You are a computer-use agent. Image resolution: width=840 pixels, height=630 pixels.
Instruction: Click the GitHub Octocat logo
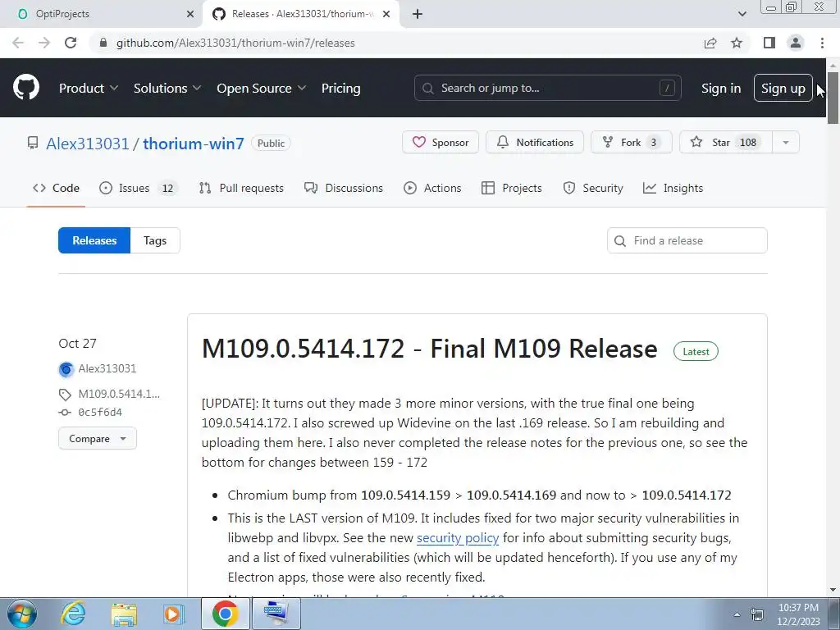pyautogui.click(x=26, y=88)
